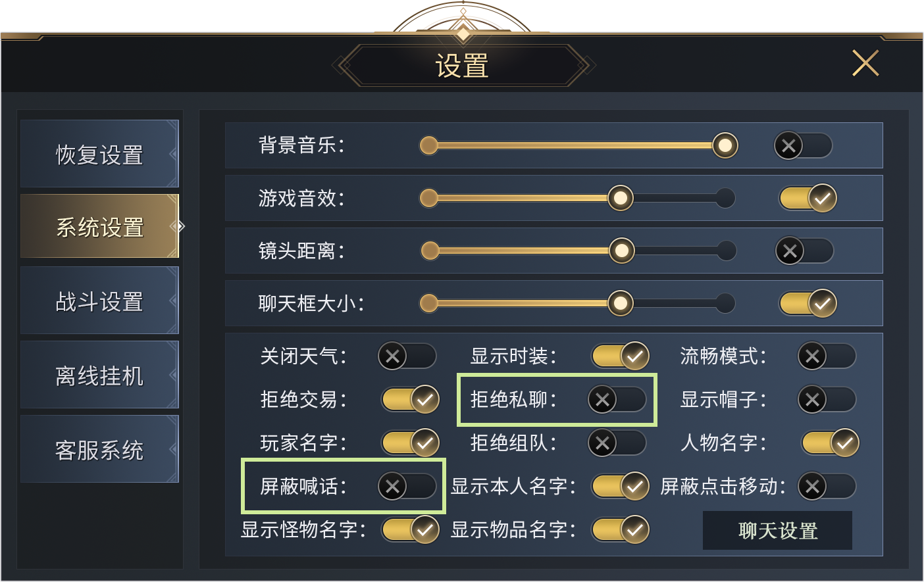Select the 离线挂机 tab

point(99,376)
